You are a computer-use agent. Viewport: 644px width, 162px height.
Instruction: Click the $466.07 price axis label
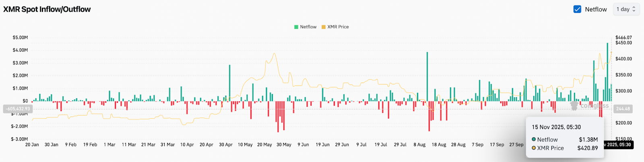(623, 37)
